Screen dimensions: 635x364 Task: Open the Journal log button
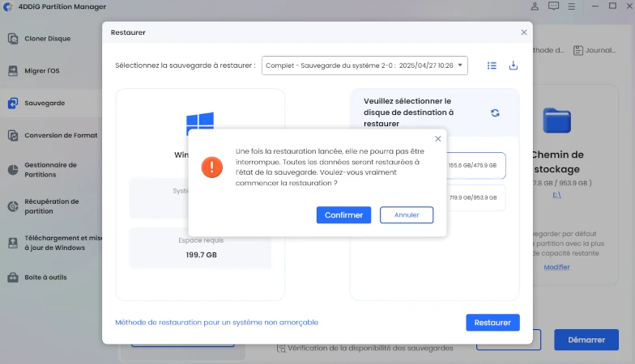click(595, 50)
